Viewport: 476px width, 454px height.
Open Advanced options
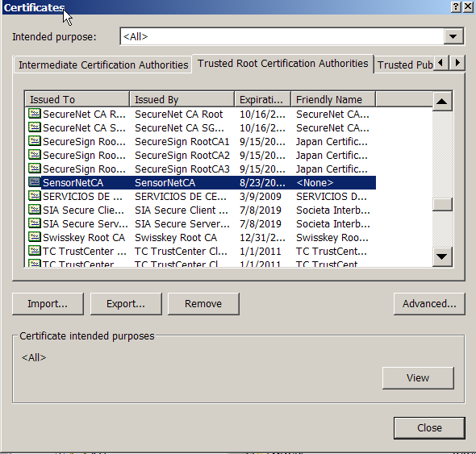point(429,304)
